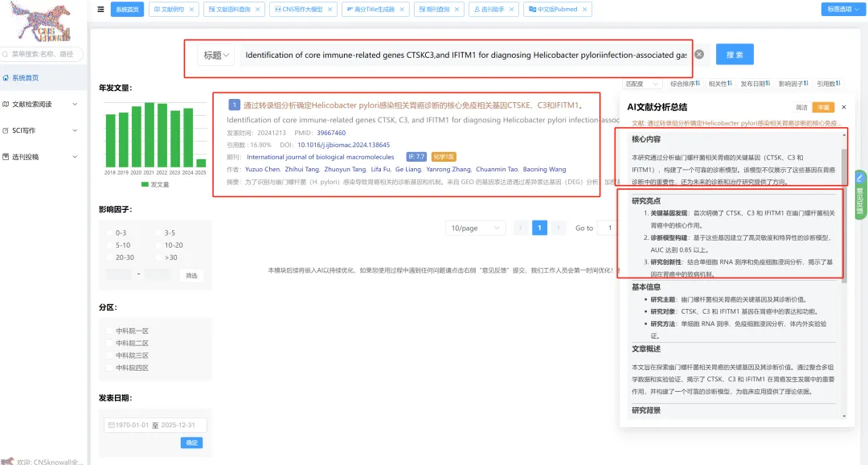
Task: Expand the 文献检索阅读 sidebar menu
Action: 40,105
